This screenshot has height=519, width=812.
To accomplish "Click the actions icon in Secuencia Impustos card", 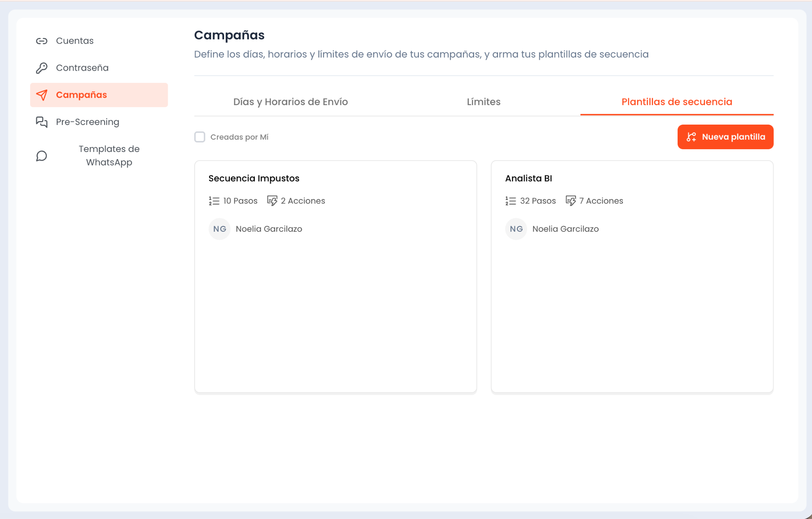I will 272,201.
